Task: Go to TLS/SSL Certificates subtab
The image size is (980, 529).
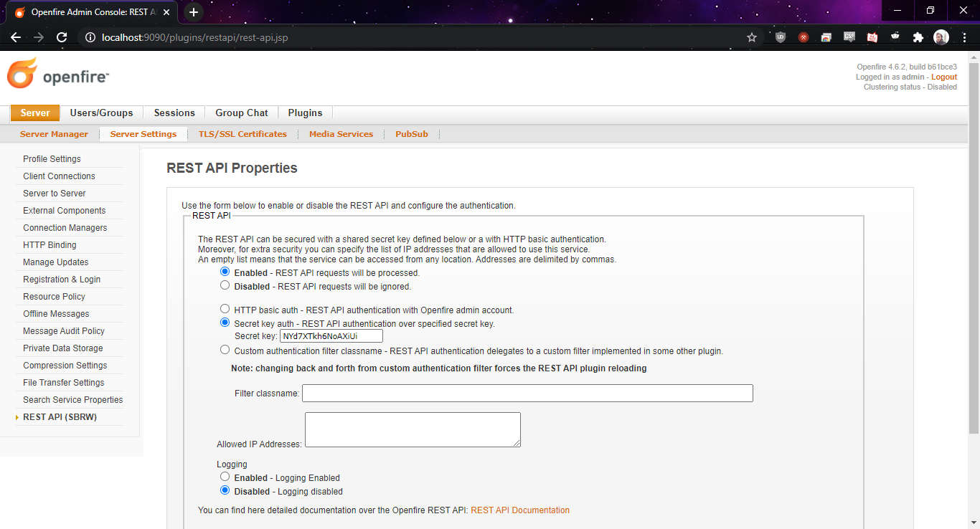Action: (242, 134)
